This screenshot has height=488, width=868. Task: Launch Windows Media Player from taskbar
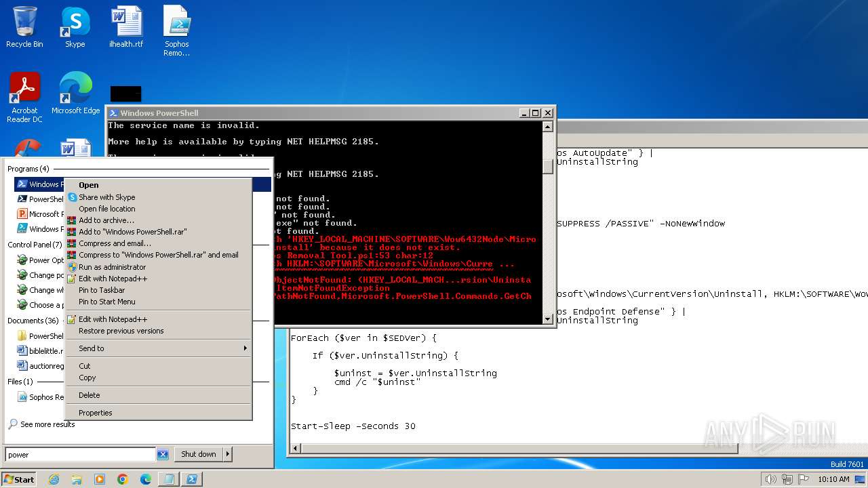pyautogui.click(x=100, y=479)
